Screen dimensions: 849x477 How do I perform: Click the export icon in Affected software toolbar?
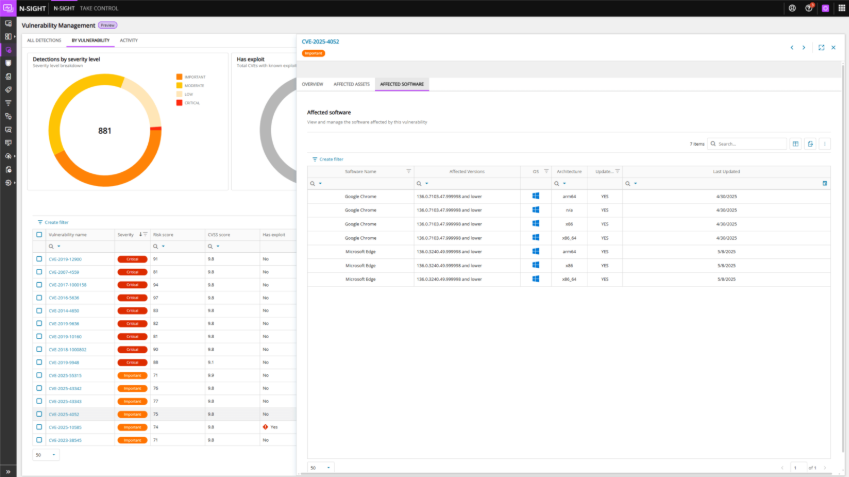click(811, 144)
